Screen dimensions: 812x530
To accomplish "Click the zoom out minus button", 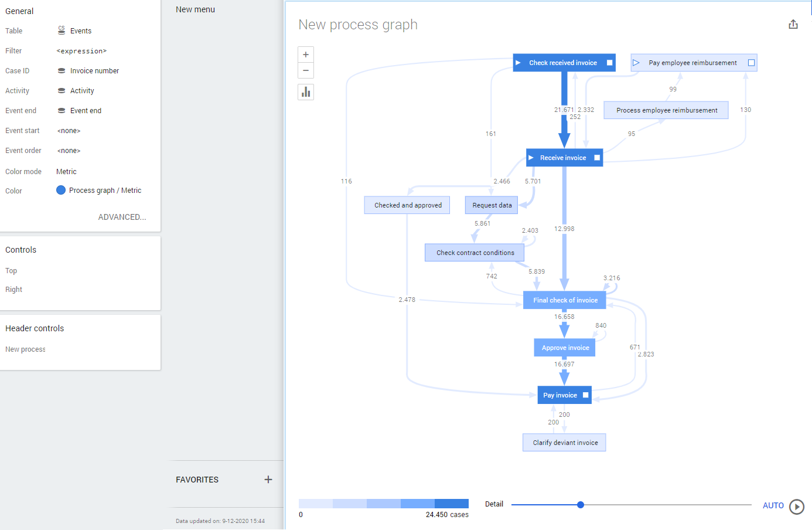I will coord(306,71).
